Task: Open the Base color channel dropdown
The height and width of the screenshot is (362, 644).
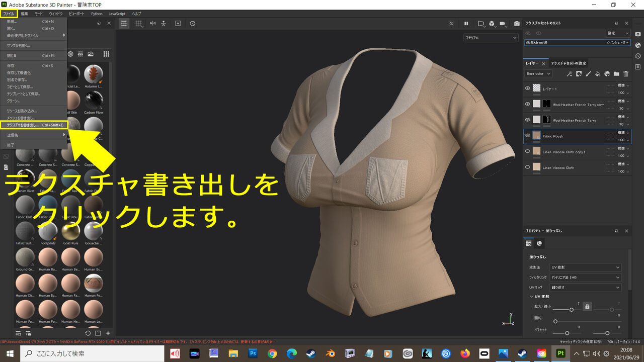Action: 538,74
